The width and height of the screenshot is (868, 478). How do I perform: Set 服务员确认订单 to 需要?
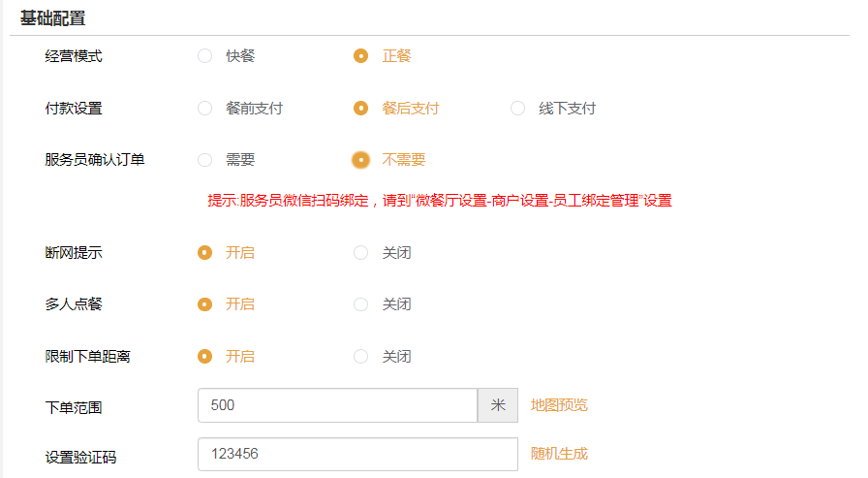[x=205, y=160]
